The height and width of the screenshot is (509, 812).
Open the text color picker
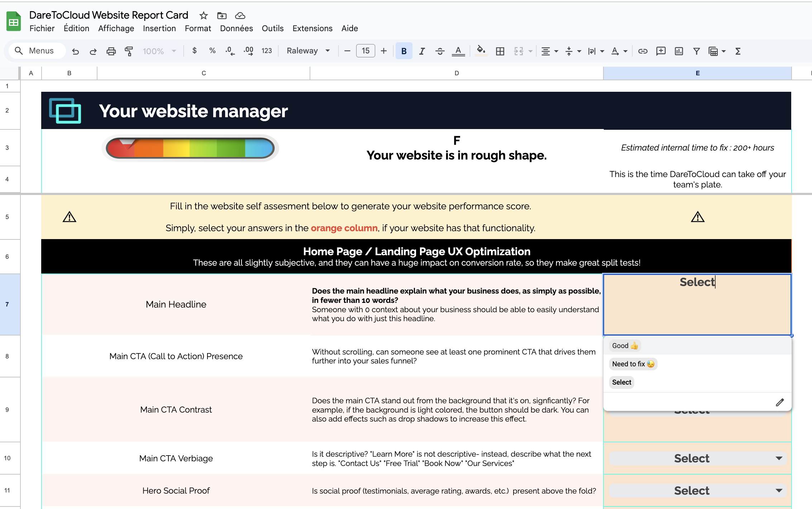coord(459,51)
